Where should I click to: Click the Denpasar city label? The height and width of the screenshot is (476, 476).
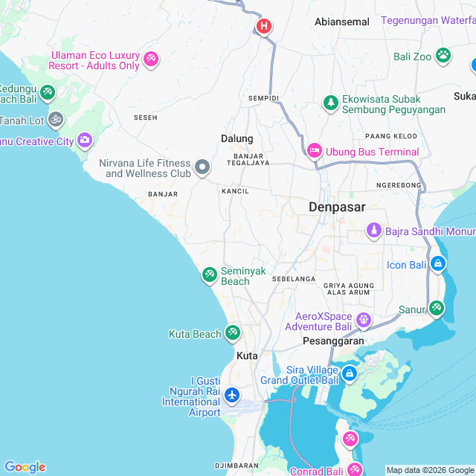(x=337, y=207)
